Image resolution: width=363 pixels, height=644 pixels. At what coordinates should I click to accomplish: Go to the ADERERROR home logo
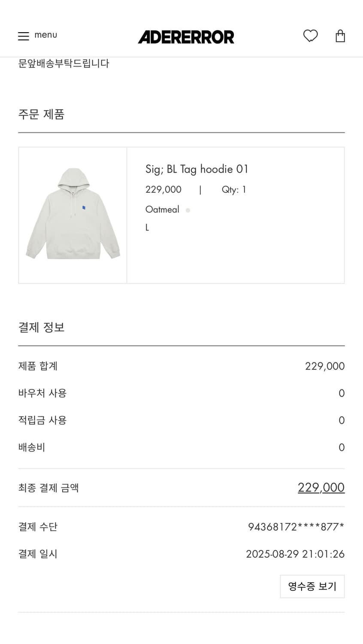[x=186, y=37]
